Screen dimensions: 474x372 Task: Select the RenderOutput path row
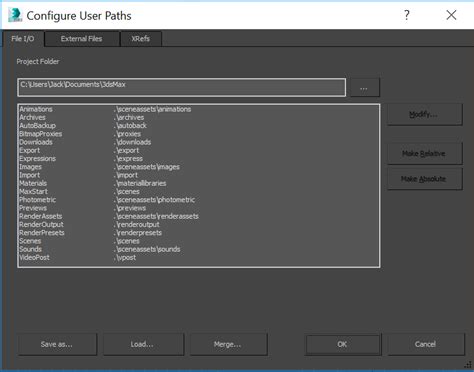pyautogui.click(x=199, y=225)
